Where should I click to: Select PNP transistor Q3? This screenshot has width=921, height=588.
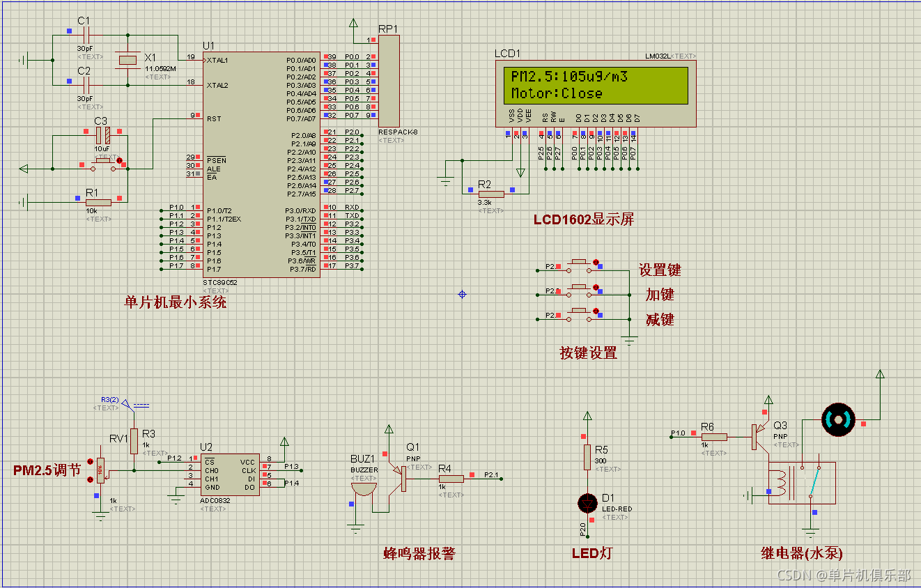(760, 437)
